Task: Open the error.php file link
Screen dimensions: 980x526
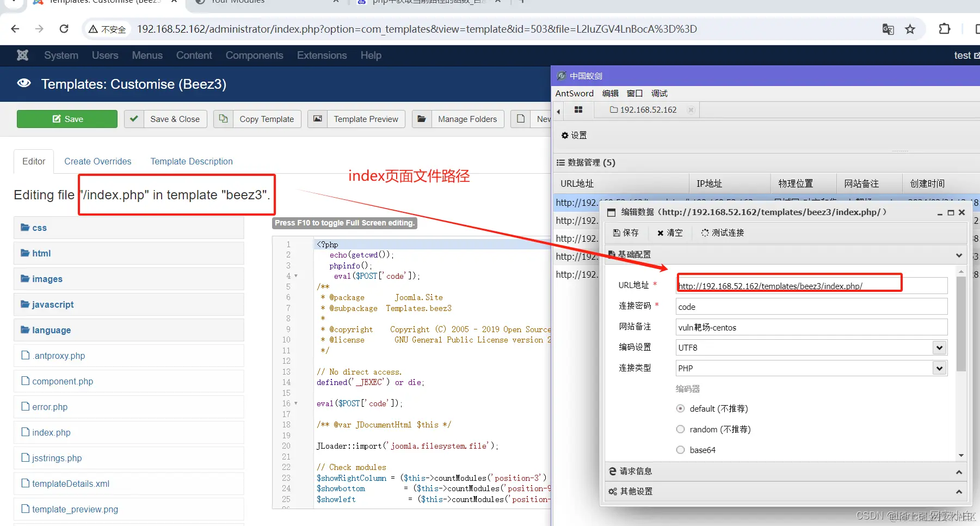Action: pyautogui.click(x=50, y=407)
